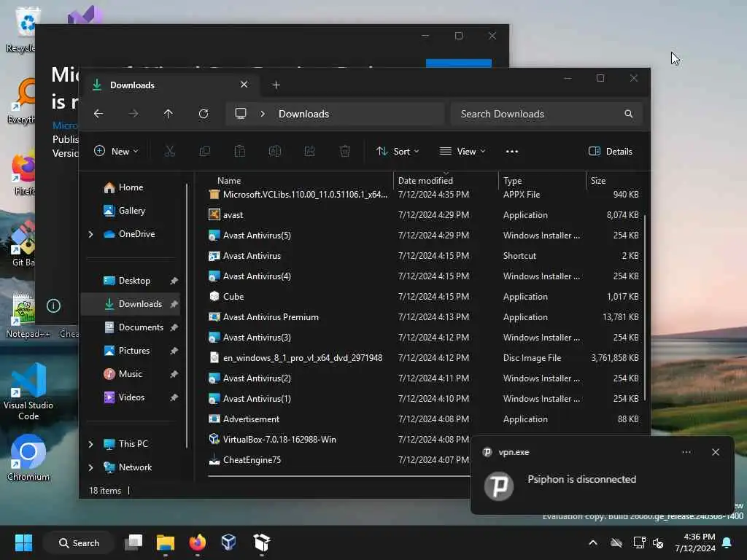Open Chromium desktop shortcut
The image size is (747, 560).
28,458
